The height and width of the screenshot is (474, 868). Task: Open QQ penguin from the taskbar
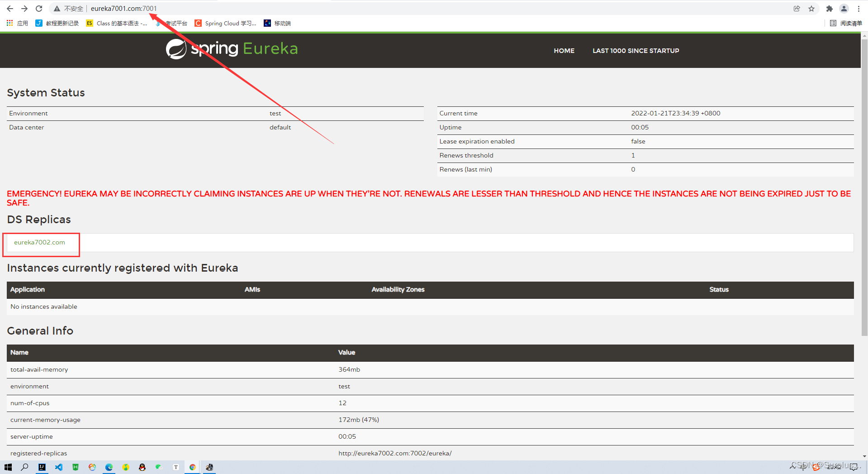[x=142, y=467]
